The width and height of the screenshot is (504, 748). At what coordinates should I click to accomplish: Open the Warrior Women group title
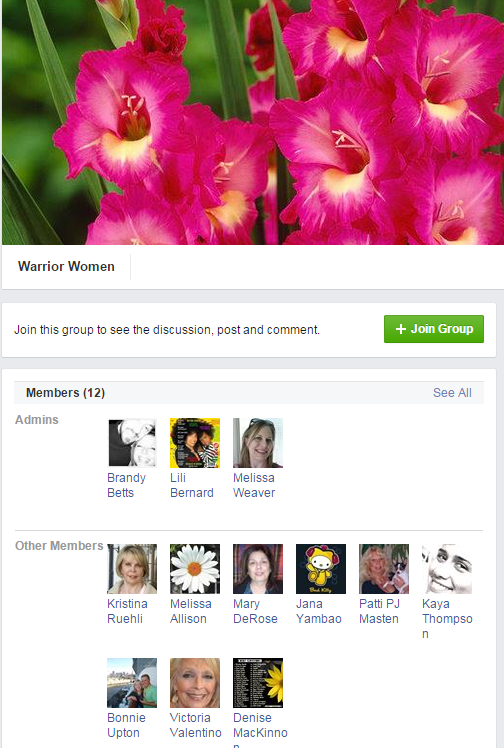[x=66, y=266]
